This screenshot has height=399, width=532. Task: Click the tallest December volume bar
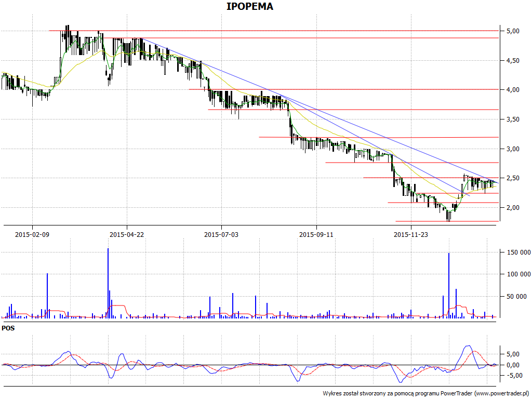coord(449,285)
